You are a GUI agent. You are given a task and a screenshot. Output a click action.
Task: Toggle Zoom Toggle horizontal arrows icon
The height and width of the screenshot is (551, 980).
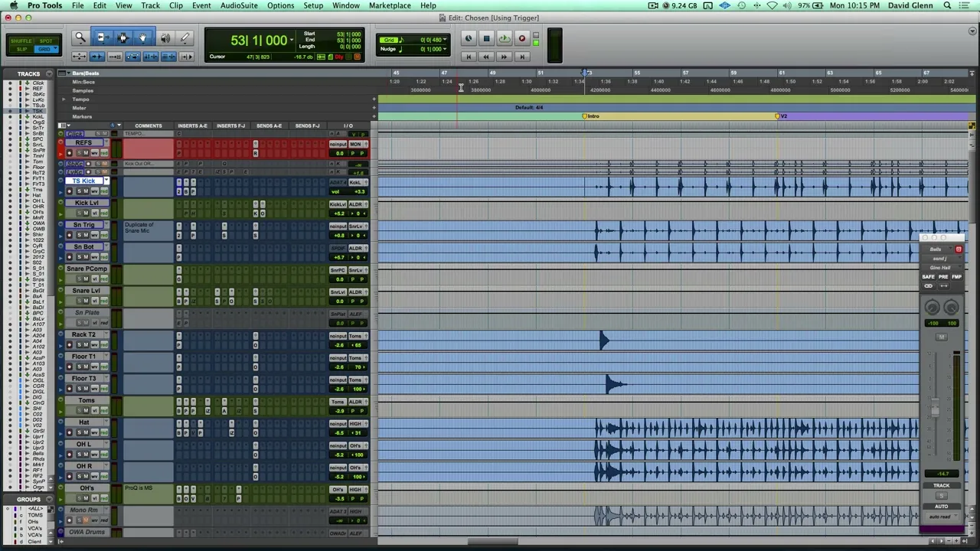(x=79, y=57)
